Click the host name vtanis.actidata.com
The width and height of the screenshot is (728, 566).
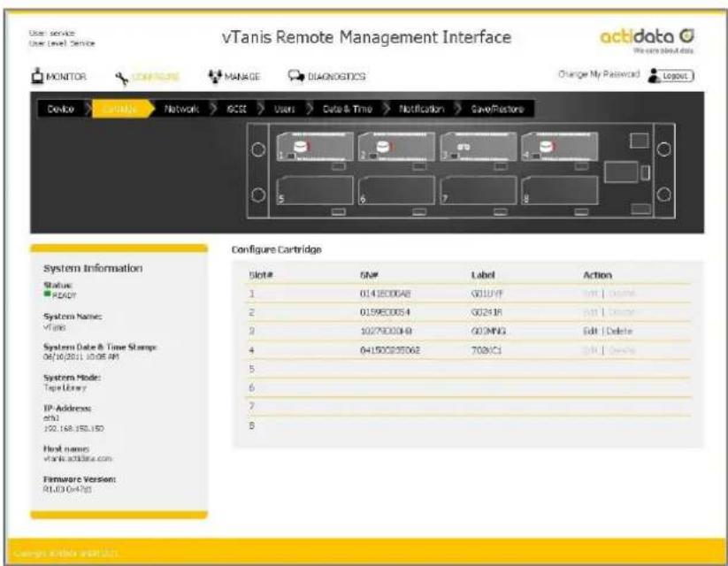pos(78,458)
